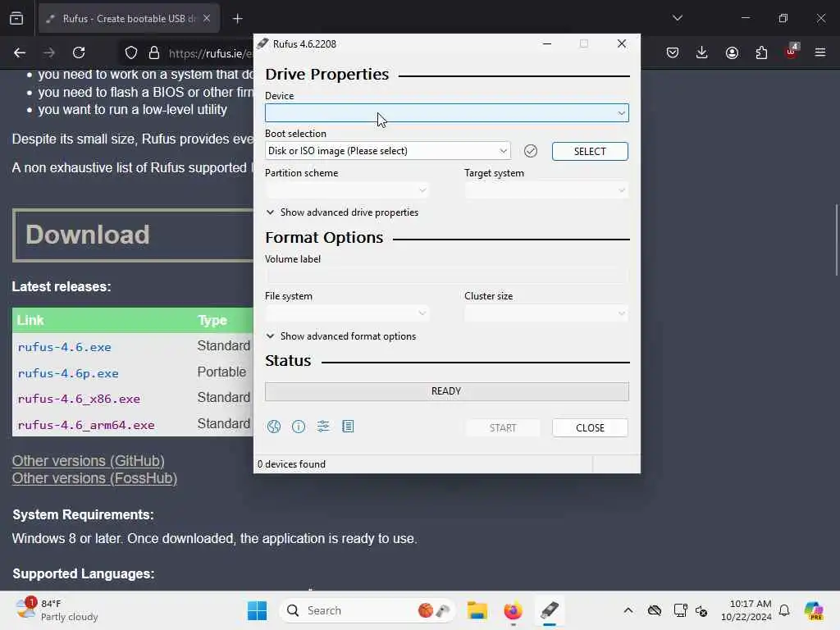Show Rufus About information icon
840x630 pixels.
[299, 427]
